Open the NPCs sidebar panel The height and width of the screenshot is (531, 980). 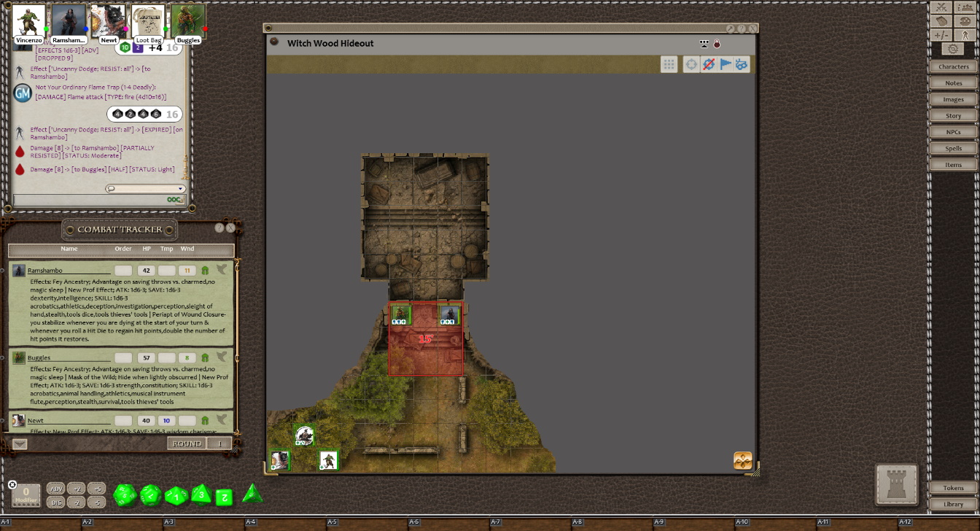point(953,132)
